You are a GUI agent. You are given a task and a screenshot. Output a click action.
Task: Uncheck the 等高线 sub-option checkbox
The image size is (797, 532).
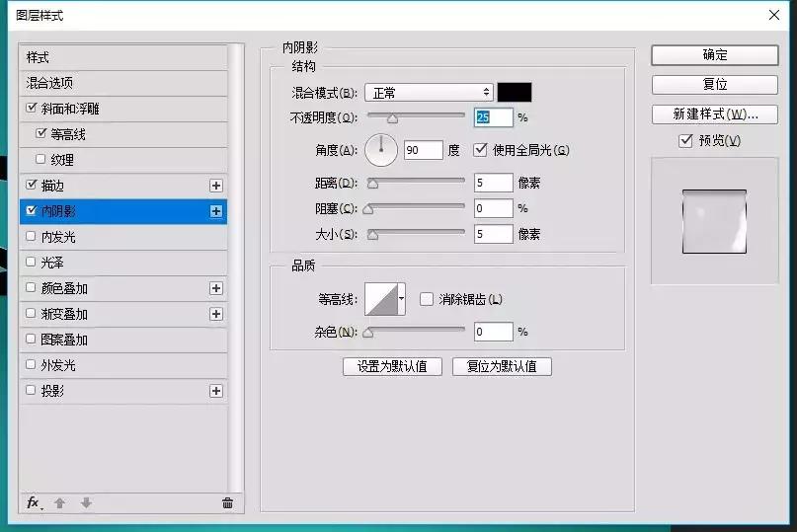(41, 133)
